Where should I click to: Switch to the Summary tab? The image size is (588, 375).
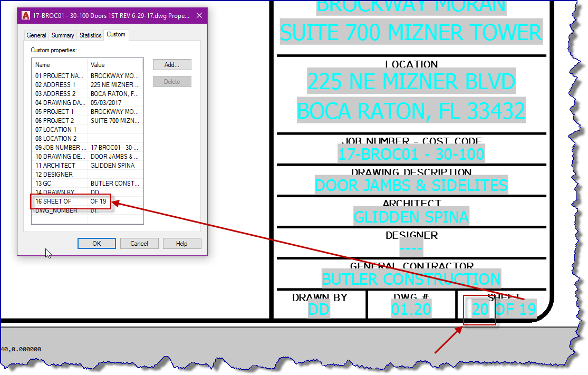(x=63, y=35)
